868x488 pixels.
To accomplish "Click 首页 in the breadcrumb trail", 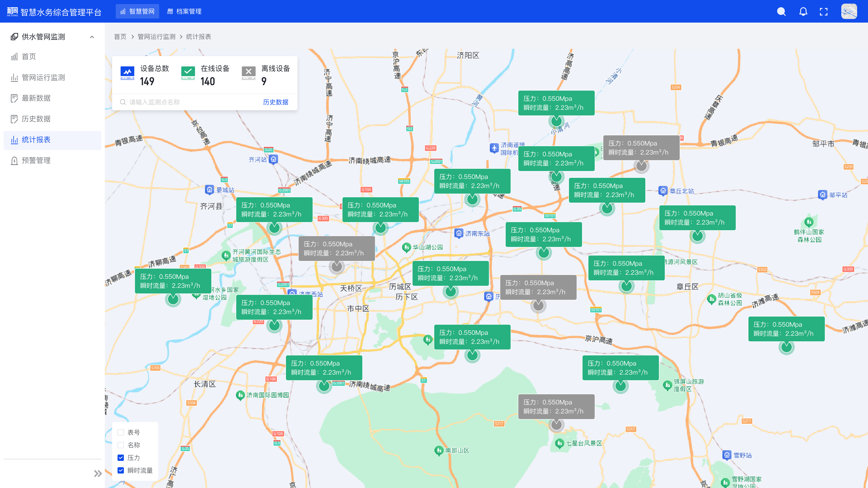I will tap(120, 37).
